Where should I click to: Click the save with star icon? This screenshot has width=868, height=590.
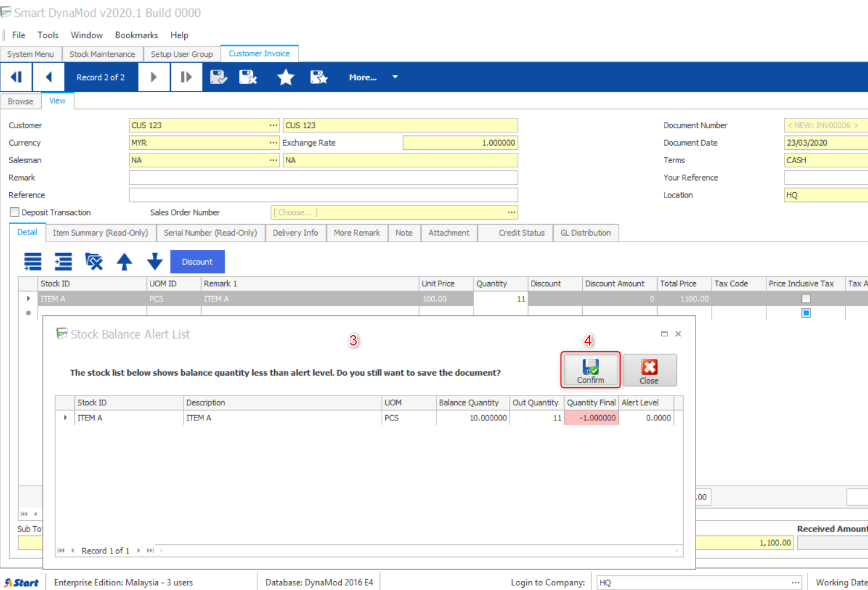tap(319, 77)
